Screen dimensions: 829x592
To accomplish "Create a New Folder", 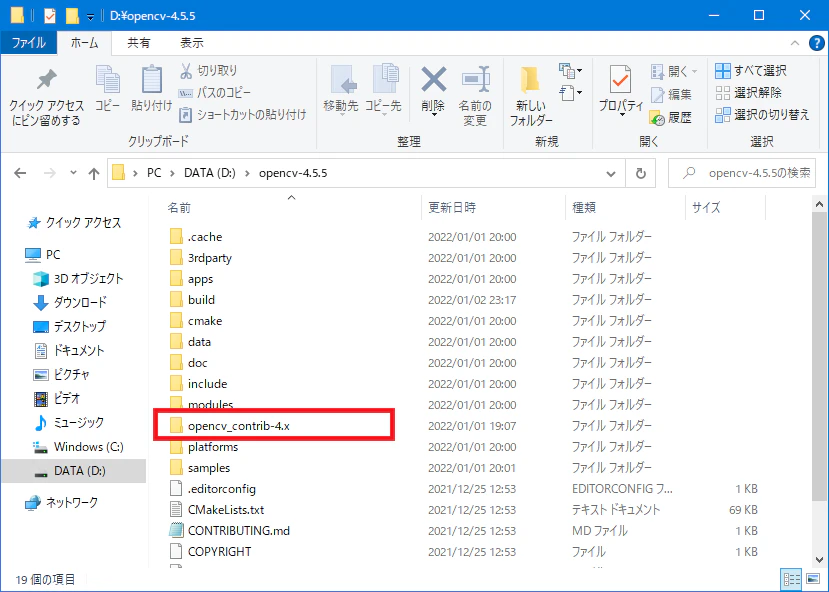I will [531, 96].
